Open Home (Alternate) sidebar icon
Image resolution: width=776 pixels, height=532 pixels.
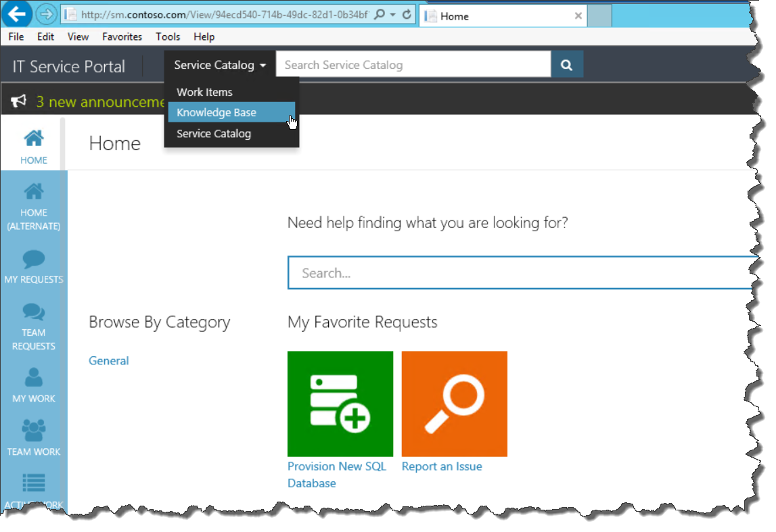(34, 192)
